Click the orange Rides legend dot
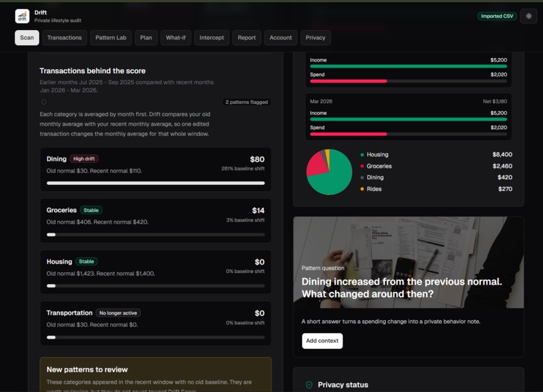The width and height of the screenshot is (543, 392). (362, 189)
